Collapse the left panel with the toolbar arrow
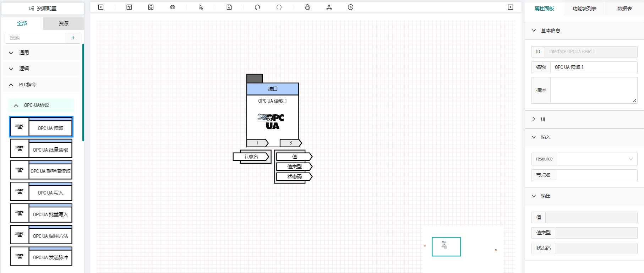The height and width of the screenshot is (273, 644). [x=101, y=7]
